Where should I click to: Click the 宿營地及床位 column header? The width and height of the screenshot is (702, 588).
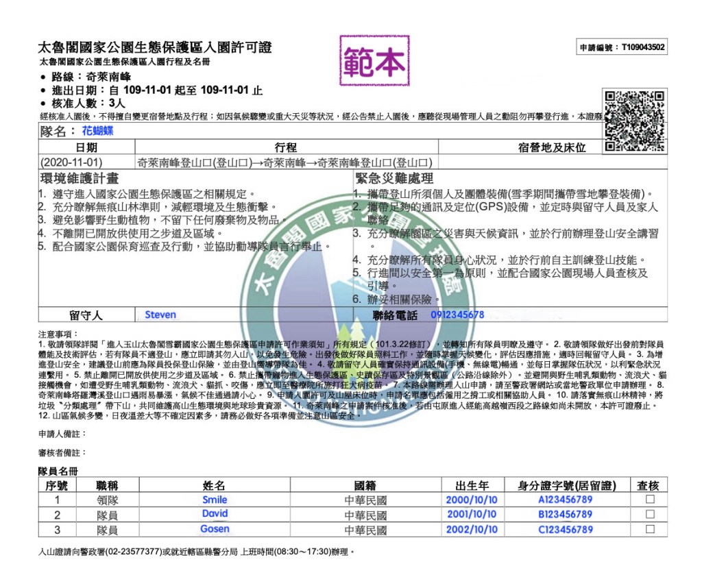552,147
